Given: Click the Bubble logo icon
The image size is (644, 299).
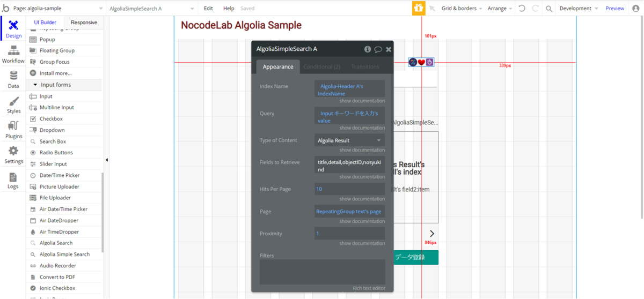Looking at the screenshot, I should point(6,8).
